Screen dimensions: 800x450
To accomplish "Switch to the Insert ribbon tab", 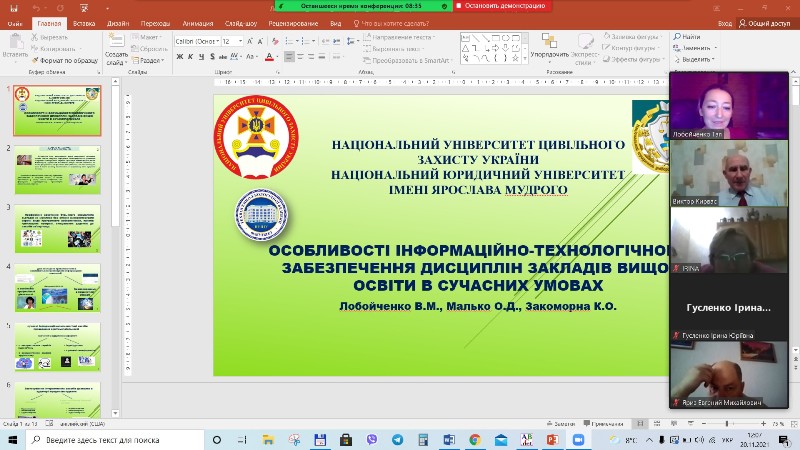I will (84, 23).
